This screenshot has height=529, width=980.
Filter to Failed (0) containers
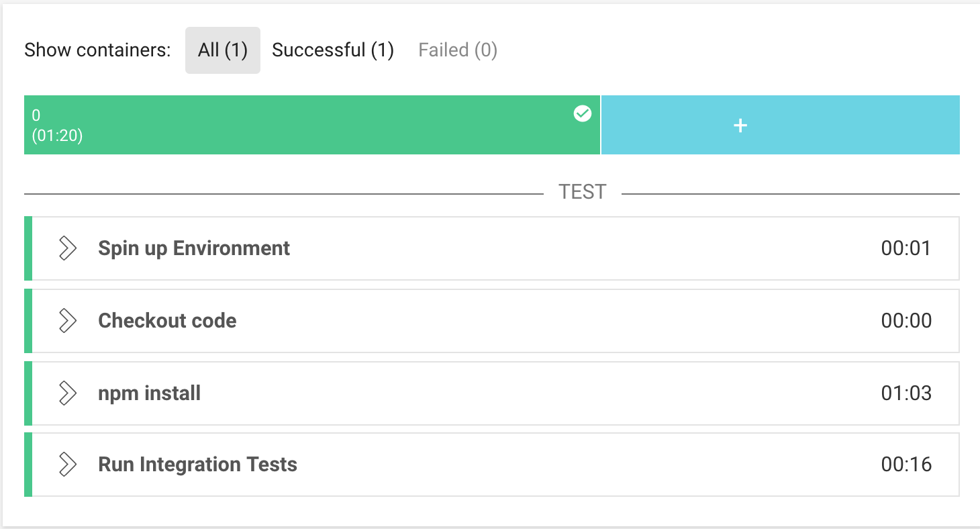458,50
